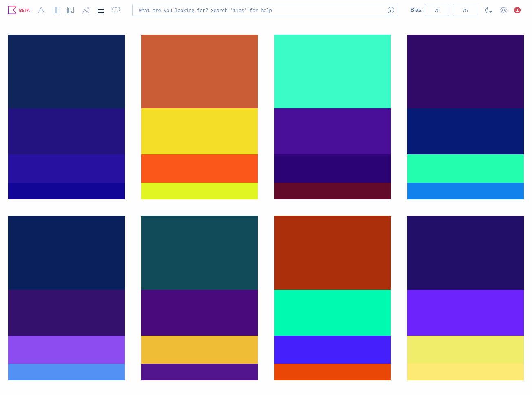
Task: Select the stacked palette view icon
Action: point(101,10)
